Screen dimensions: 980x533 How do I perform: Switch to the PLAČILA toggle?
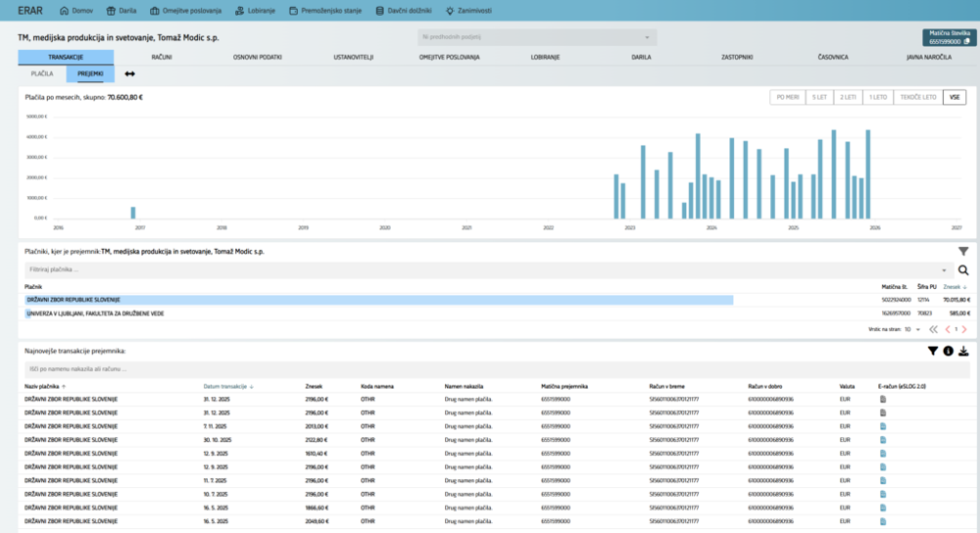(x=42, y=73)
